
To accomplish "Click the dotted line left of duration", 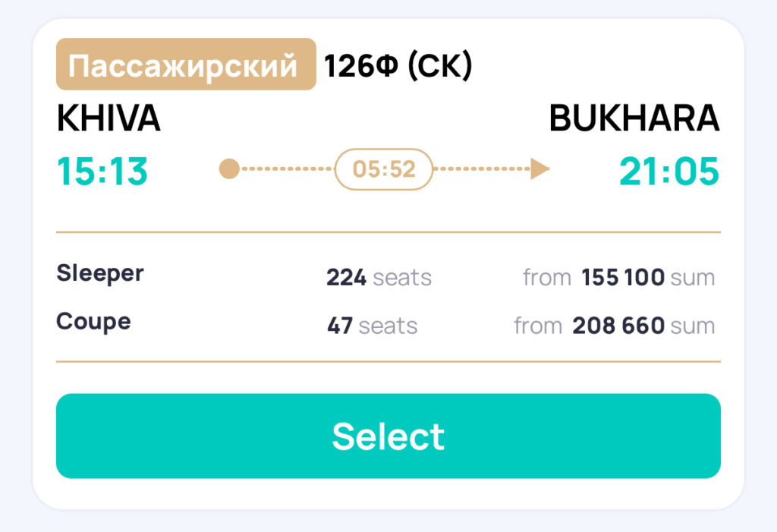I will [288, 169].
